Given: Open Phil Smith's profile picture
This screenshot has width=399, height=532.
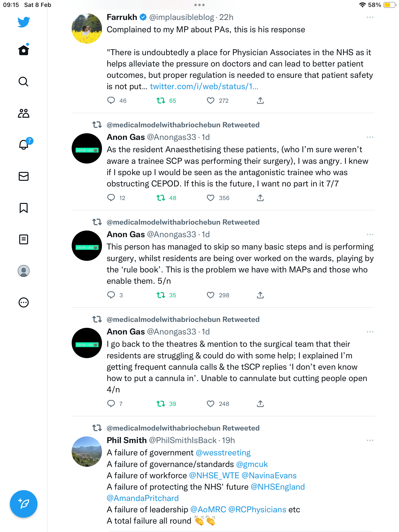Looking at the screenshot, I should (x=87, y=451).
